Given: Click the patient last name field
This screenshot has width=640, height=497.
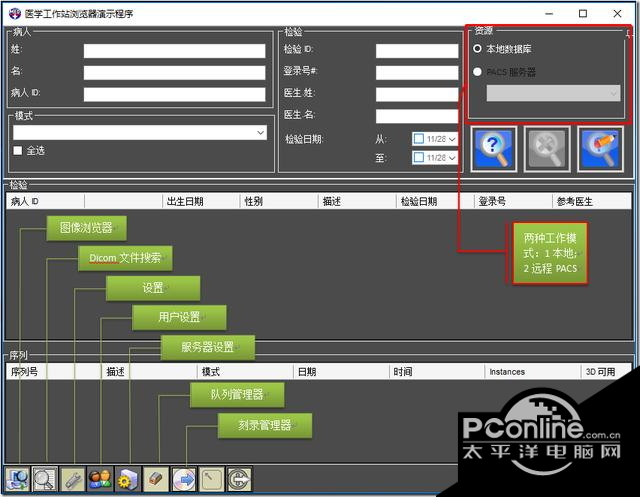Looking at the screenshot, I should point(174,51).
